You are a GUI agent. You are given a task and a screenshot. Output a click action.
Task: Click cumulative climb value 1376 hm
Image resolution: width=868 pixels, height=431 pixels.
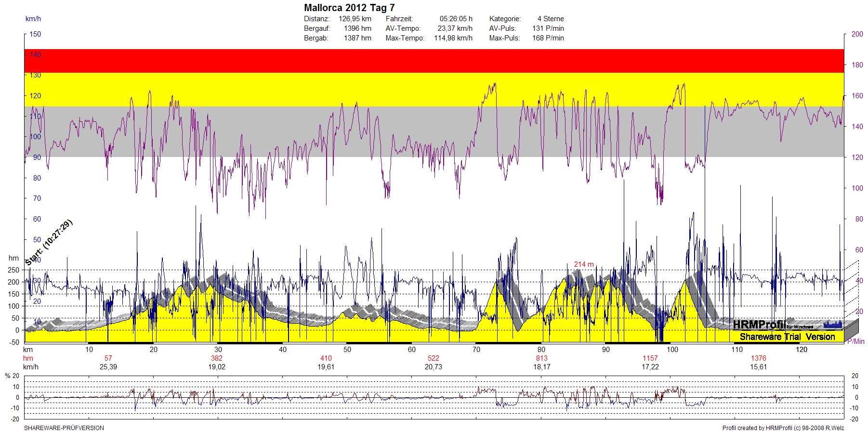pyautogui.click(x=759, y=358)
